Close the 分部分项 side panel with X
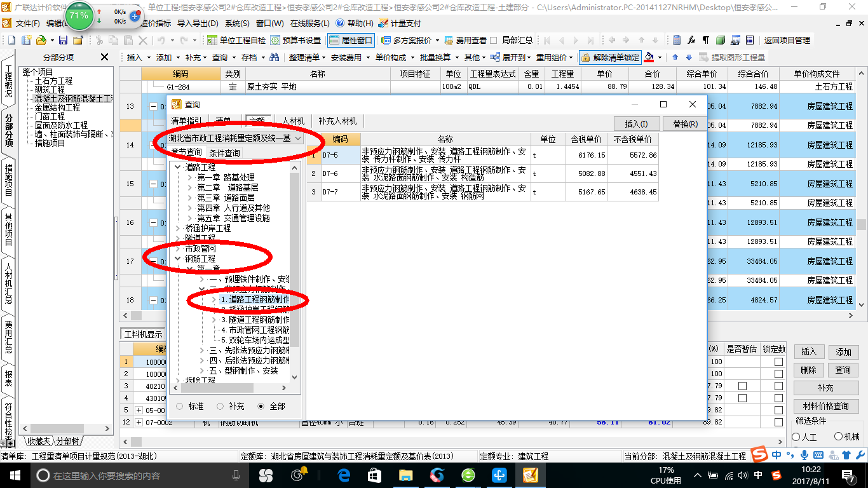Screen dimensions: 868x488 tap(105, 57)
